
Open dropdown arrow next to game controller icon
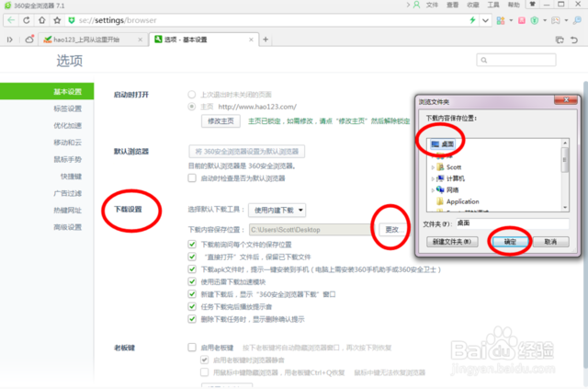[566, 20]
